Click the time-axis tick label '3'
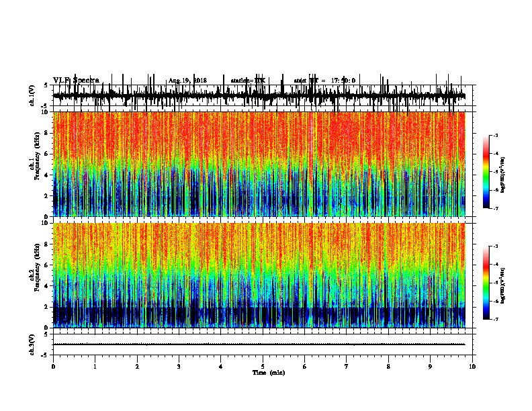The width and height of the screenshot is (532, 411). click(179, 367)
